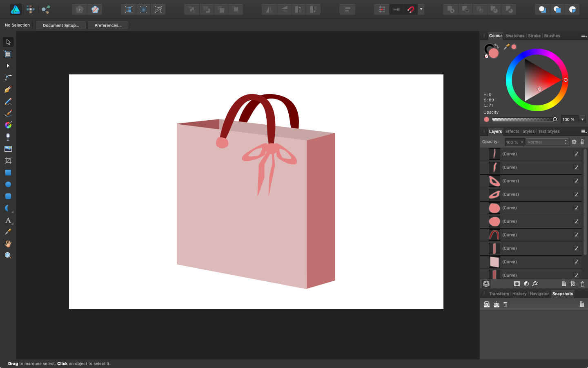Select the Rectangle shape tool
The height and width of the screenshot is (368, 588).
coord(8,173)
